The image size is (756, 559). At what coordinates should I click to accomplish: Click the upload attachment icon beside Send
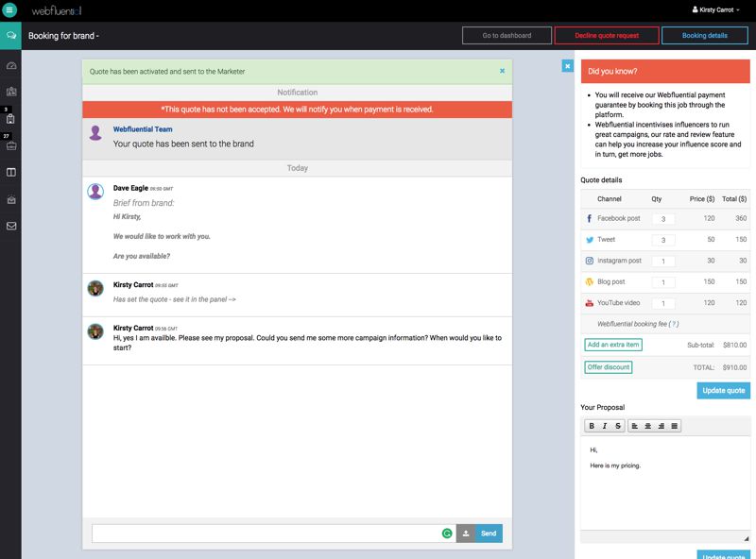[x=466, y=534]
